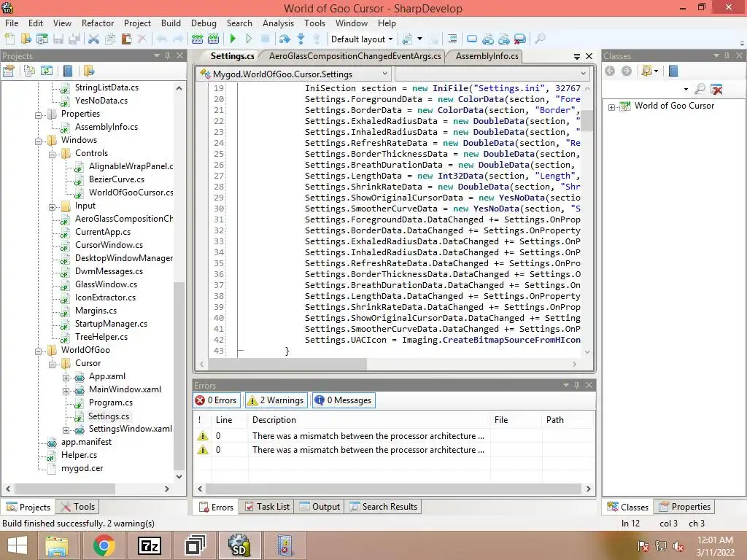Run the project with green play
Screen dimensions: 747x560
(233, 39)
